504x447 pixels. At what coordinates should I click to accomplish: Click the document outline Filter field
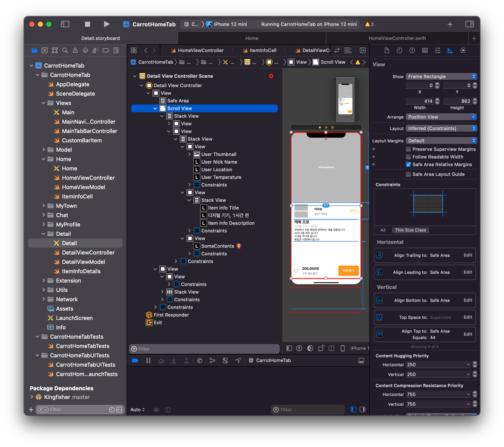click(205, 349)
